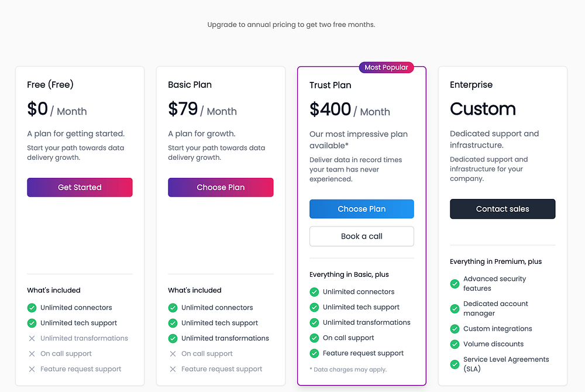The image size is (585, 392).
Task: Click the Custom integrations feature text
Action: 497,329
